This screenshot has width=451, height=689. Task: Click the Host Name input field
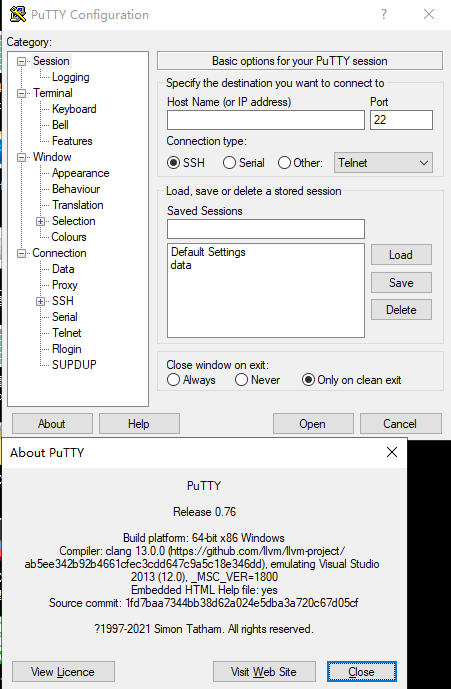[266, 120]
